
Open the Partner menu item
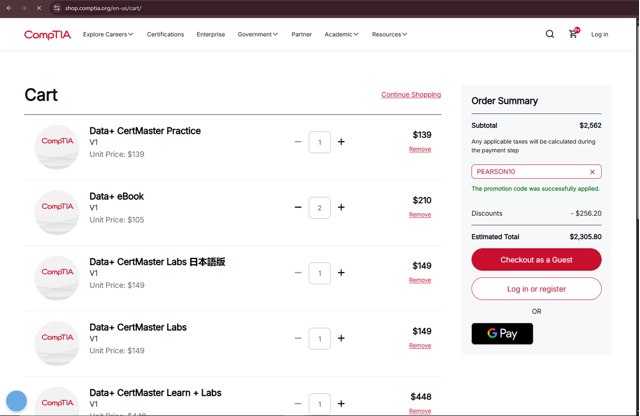click(x=301, y=34)
